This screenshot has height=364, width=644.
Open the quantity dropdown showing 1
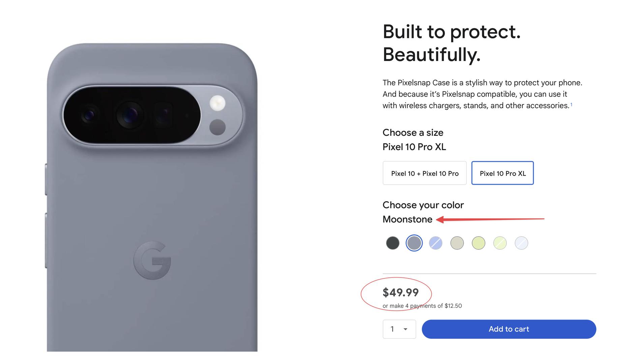[399, 329]
